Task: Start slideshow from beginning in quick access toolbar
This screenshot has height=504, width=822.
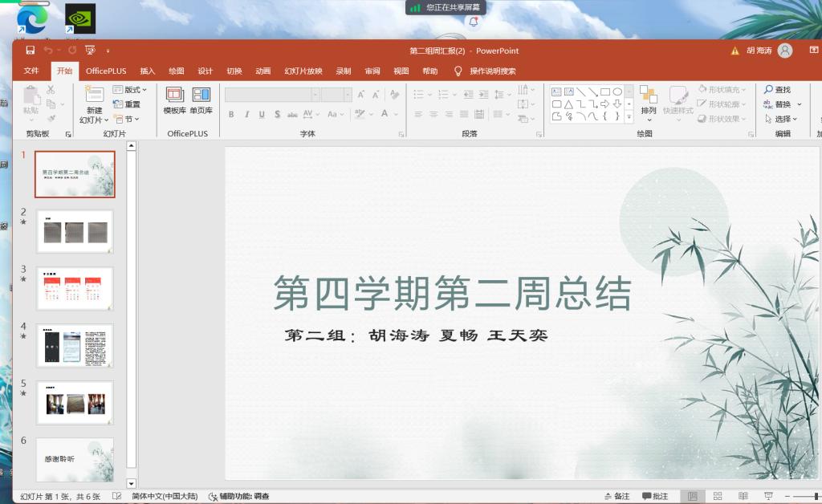Action: tap(90, 51)
